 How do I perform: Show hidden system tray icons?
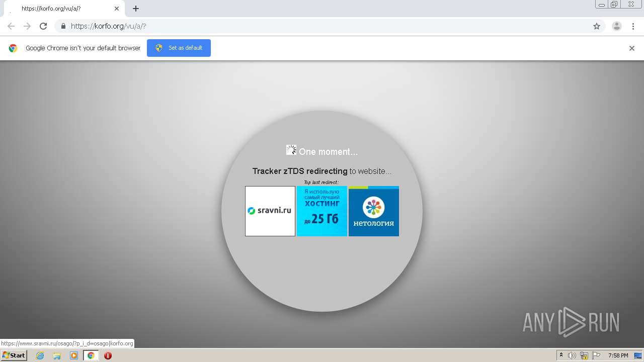pos(561,355)
